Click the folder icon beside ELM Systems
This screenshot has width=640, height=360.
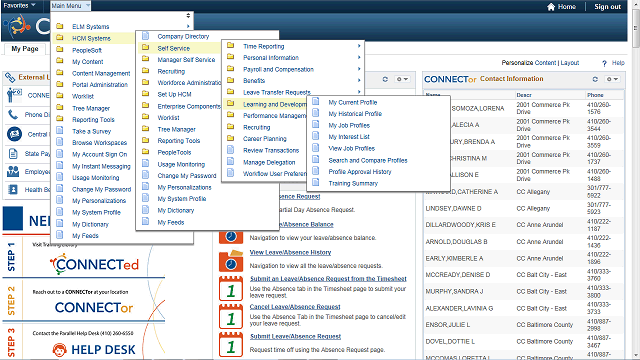60,26
